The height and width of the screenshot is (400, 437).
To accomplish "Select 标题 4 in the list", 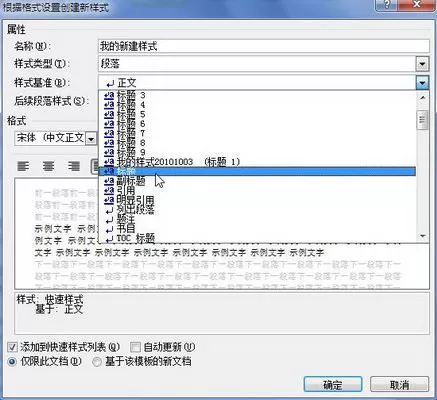I will 257,105.
